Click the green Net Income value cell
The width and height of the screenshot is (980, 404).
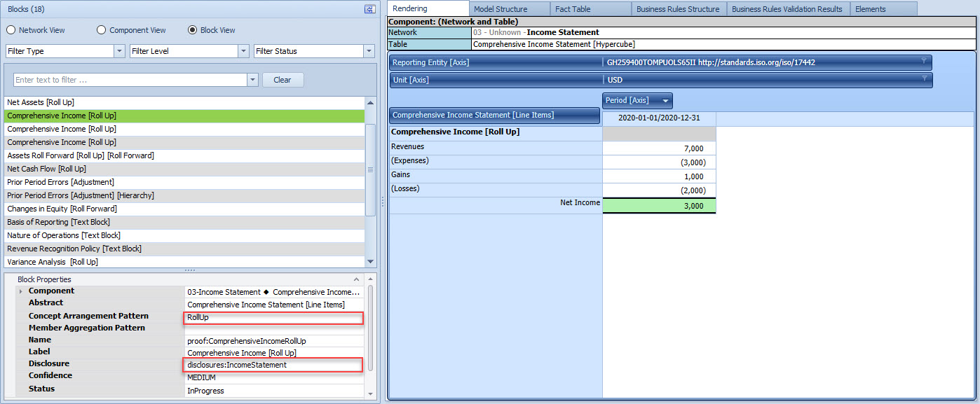click(x=659, y=206)
